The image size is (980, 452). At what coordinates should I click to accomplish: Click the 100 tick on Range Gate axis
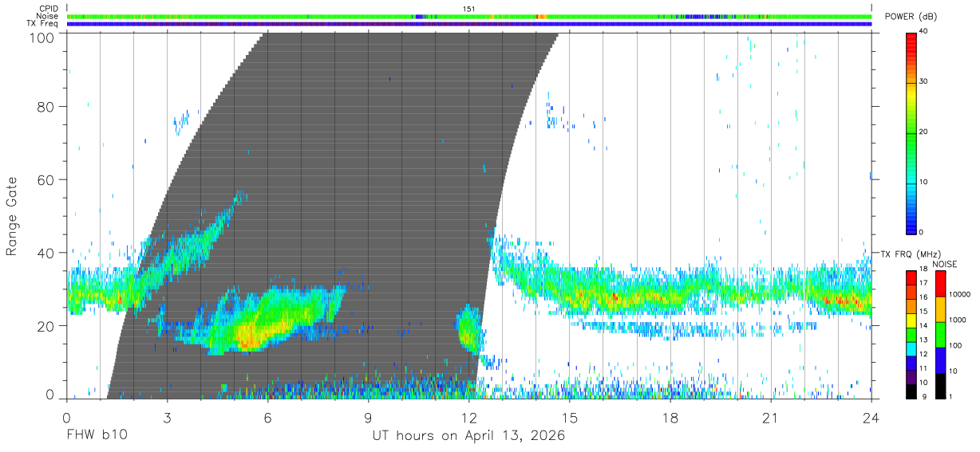[x=43, y=37]
